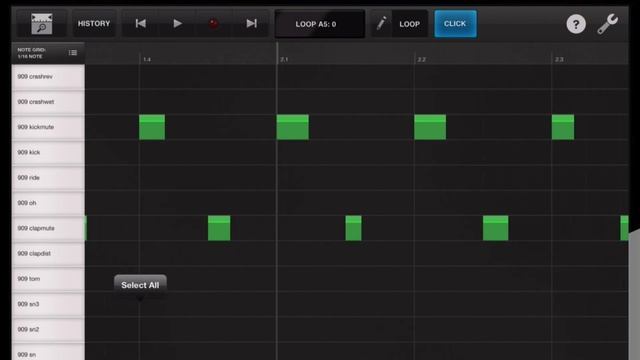640x360 pixels.
Task: Open help with the question mark icon
Action: (x=576, y=24)
